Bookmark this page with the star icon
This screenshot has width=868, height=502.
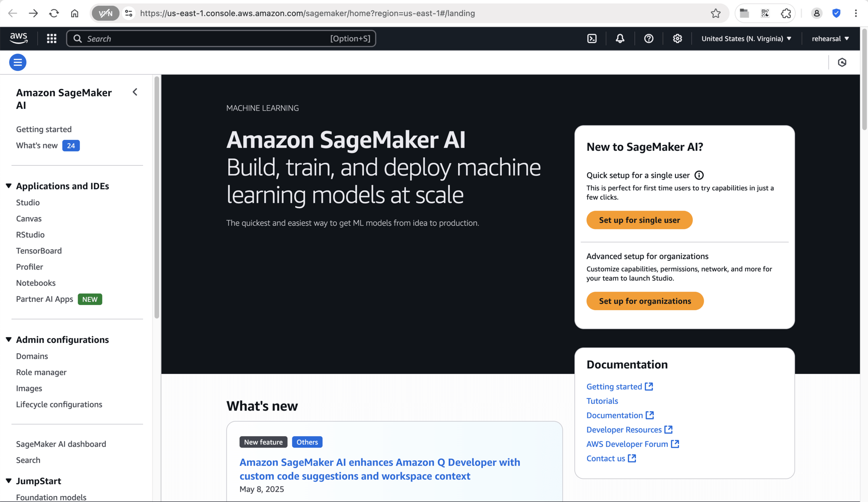tap(716, 13)
